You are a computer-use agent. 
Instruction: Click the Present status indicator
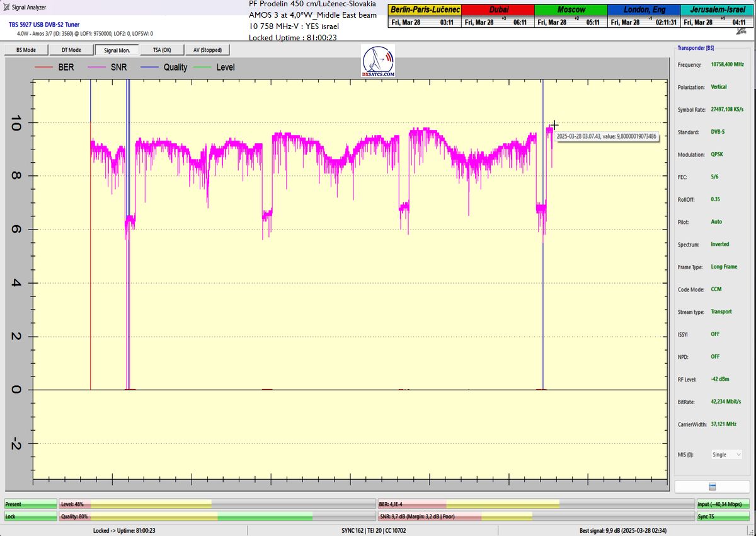point(30,504)
